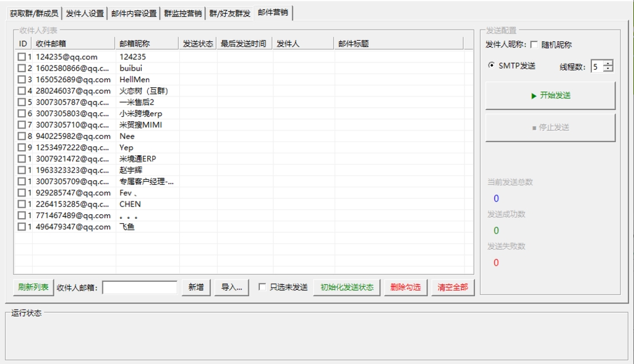Tick the checkbox for 一米售后2 row

tap(22, 102)
